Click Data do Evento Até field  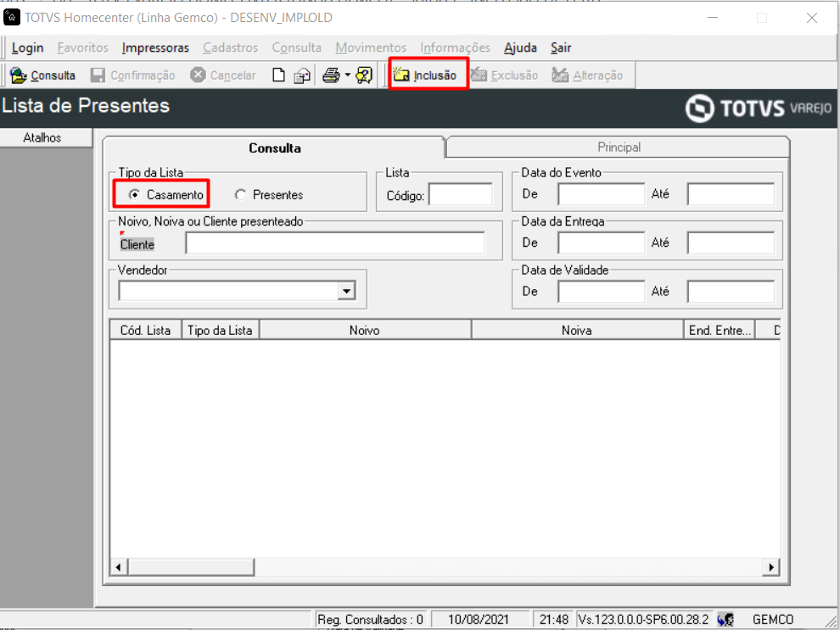point(731,194)
